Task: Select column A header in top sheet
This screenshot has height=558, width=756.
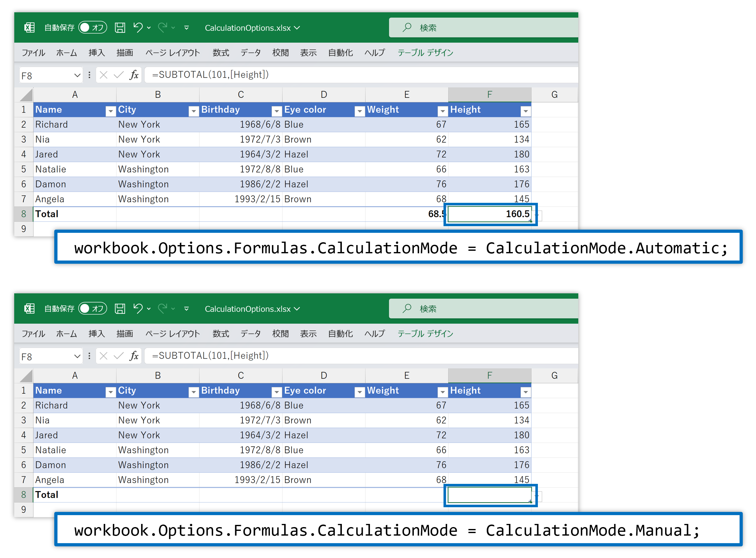Action: click(75, 95)
